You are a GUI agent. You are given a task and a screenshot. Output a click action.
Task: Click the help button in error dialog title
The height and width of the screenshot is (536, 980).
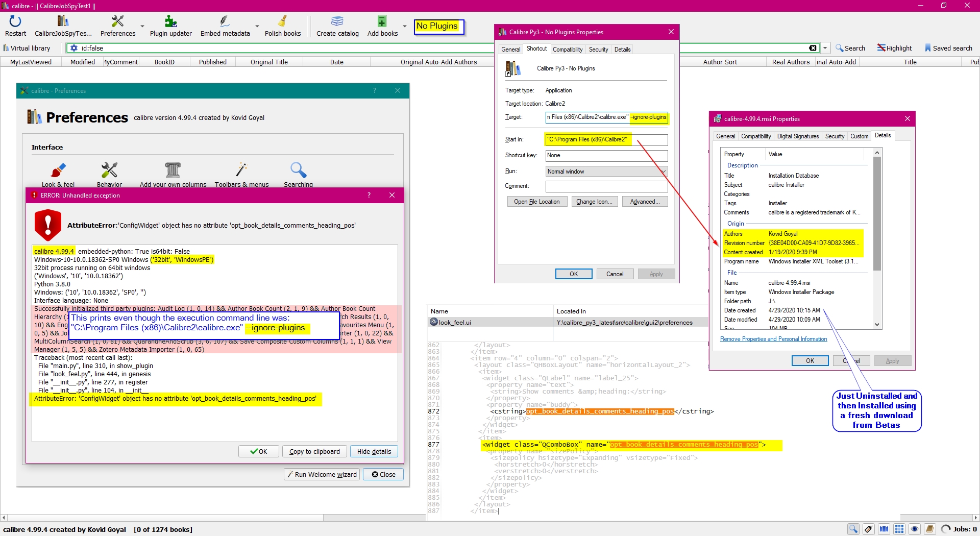point(369,195)
